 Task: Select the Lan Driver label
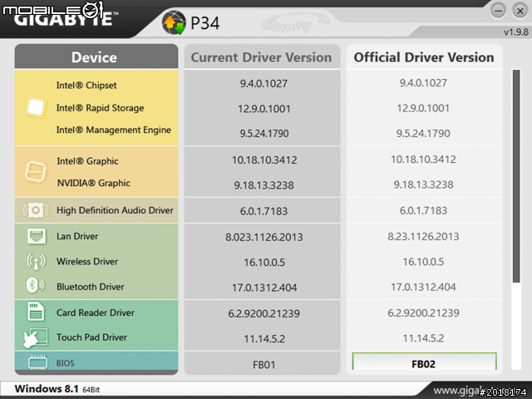pyautogui.click(x=77, y=236)
